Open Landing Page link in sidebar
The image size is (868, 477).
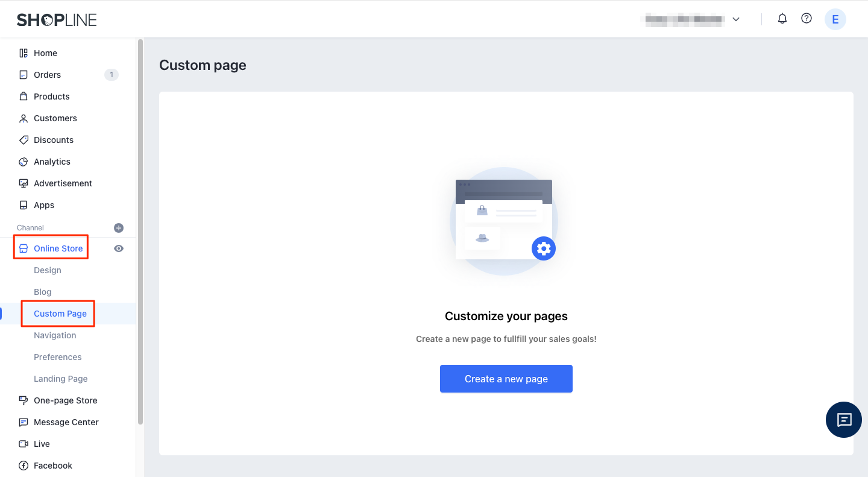(x=60, y=379)
